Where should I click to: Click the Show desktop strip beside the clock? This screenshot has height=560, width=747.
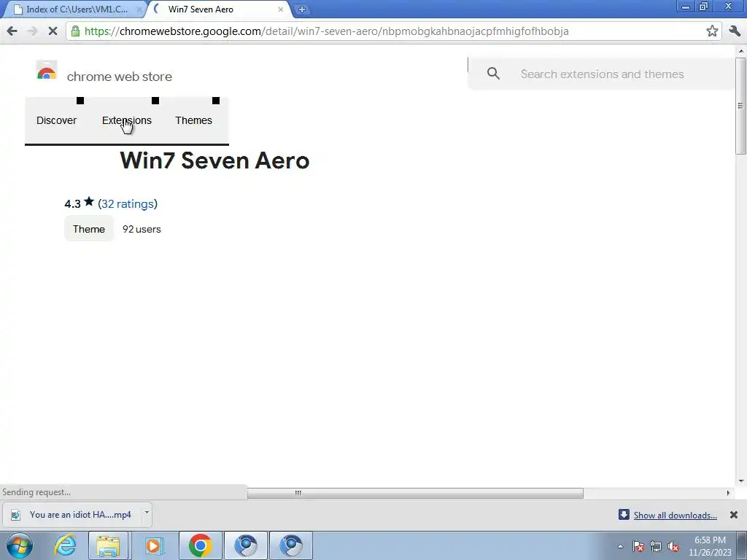(x=742, y=545)
